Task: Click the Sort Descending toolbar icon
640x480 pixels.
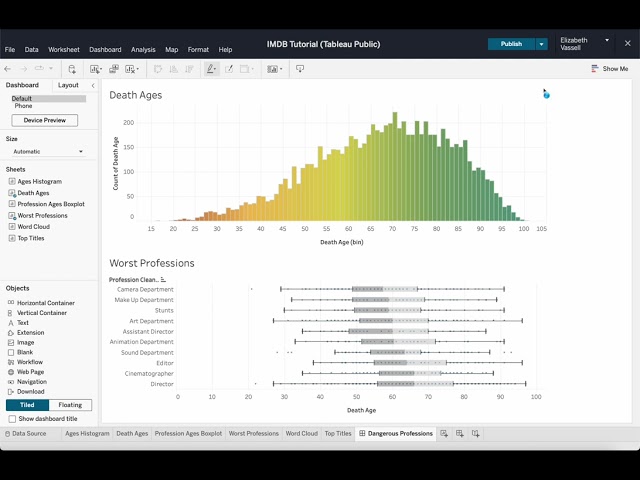Action: (x=189, y=69)
